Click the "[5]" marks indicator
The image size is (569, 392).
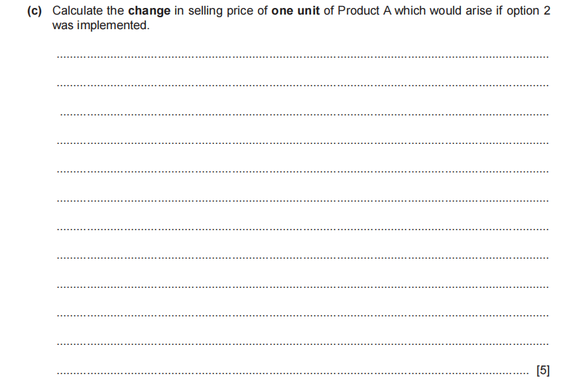(542, 371)
